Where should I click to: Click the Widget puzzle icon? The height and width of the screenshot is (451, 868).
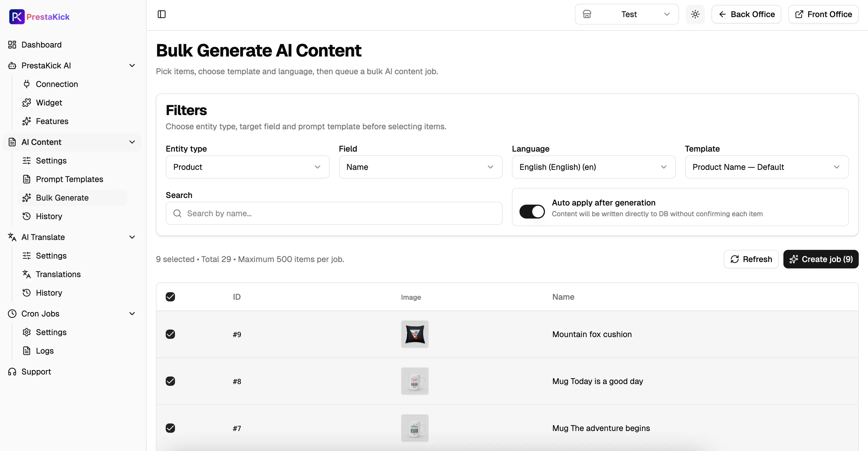point(27,103)
